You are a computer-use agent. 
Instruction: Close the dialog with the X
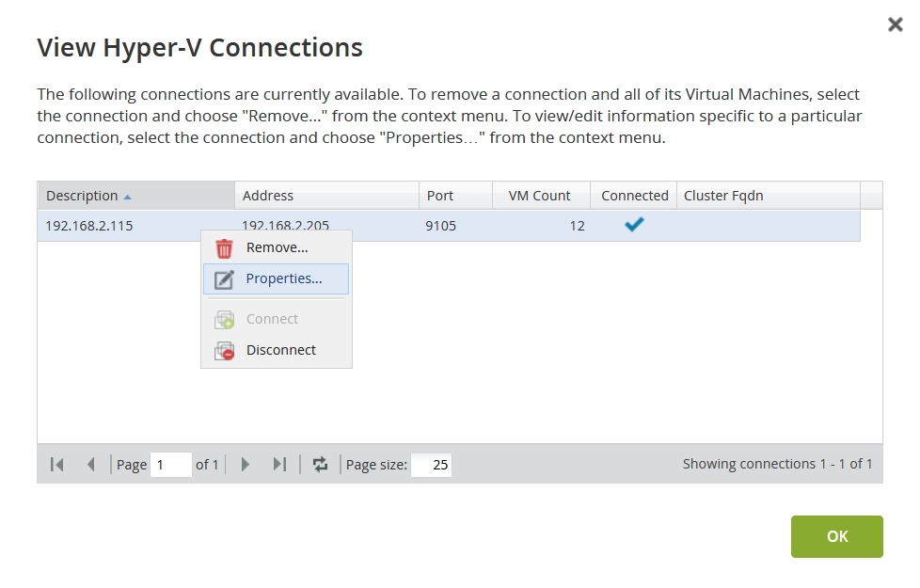(896, 24)
